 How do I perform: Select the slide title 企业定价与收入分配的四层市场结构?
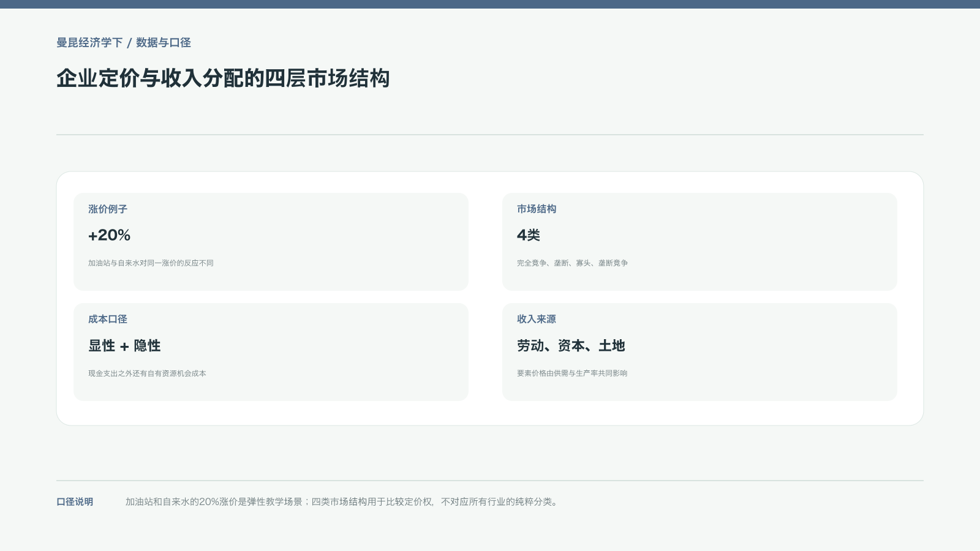click(223, 78)
